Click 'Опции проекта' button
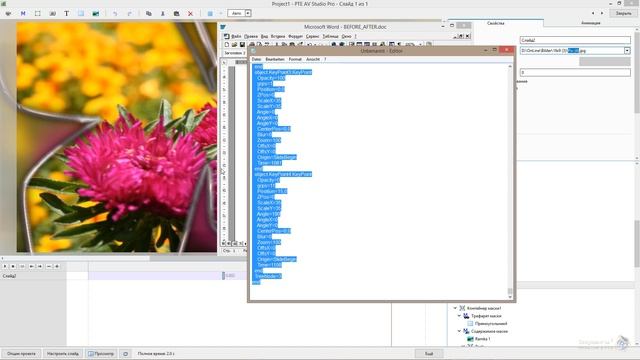This screenshot has width=640, height=360. [x=21, y=353]
